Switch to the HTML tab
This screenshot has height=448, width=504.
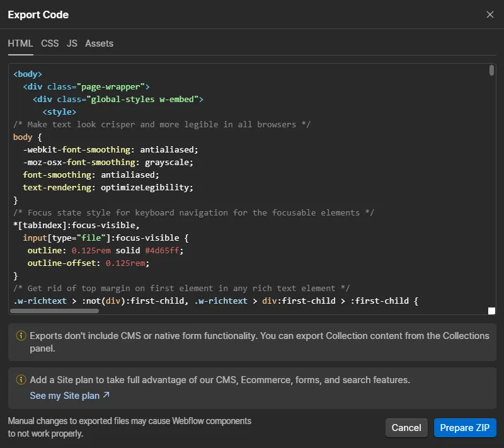pos(20,43)
